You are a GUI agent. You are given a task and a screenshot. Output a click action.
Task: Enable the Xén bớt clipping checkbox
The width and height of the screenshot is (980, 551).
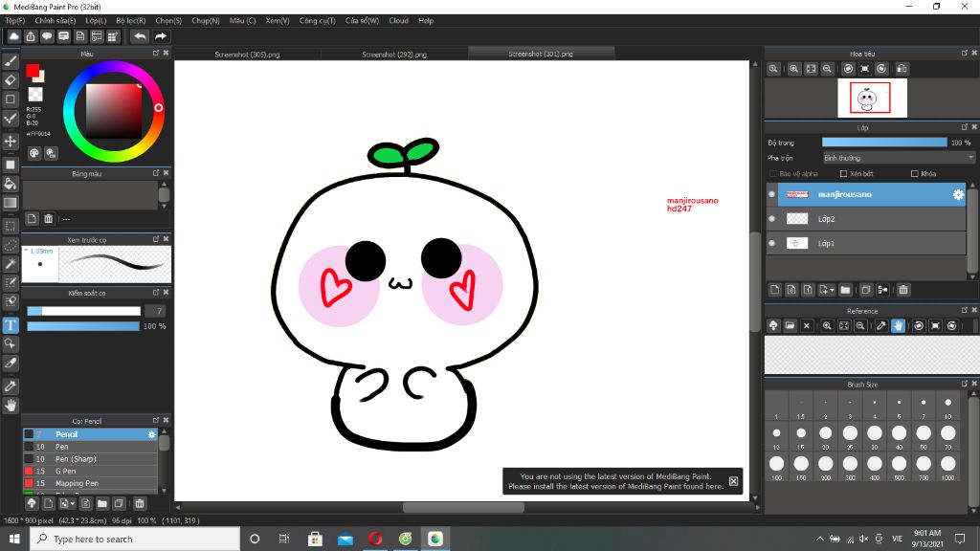click(x=843, y=174)
